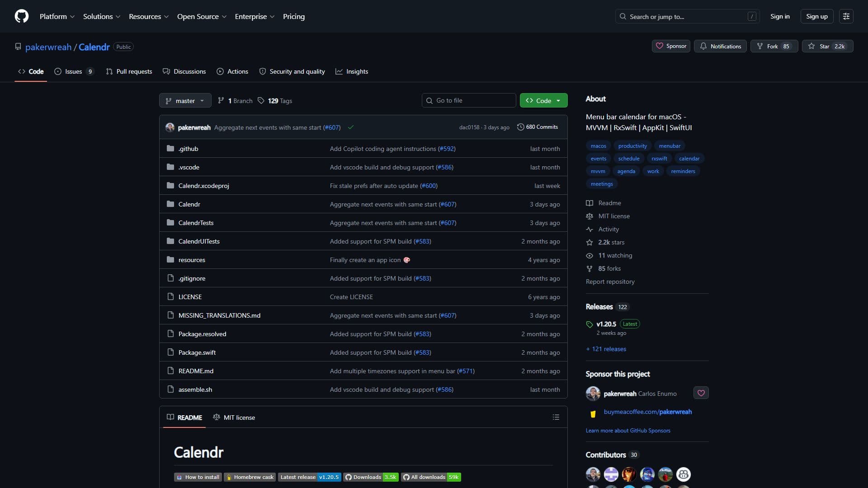This screenshot has height=488, width=868.
Task: Click the #571 pull request link
Action: coord(466,371)
